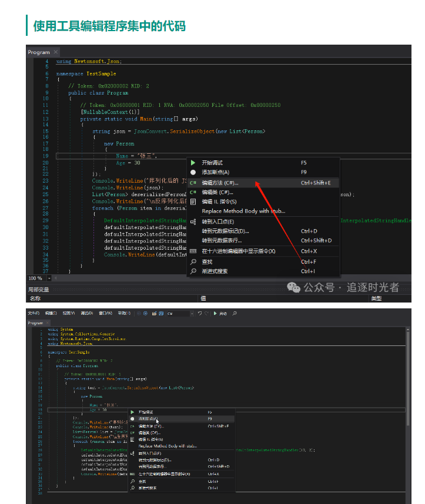The image size is (425, 504).
Task: Click the 'Age = 30' line in upper editor
Action: [x=128, y=163]
